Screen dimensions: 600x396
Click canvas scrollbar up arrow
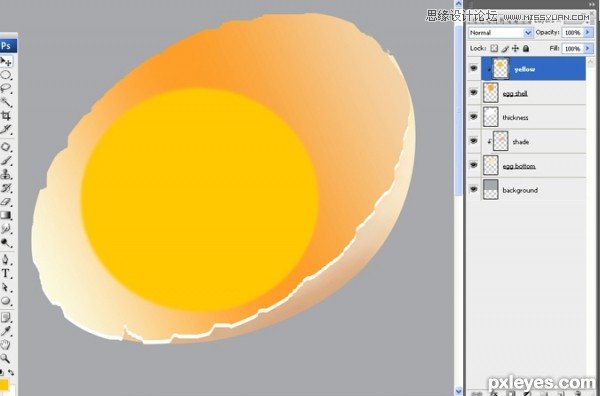click(x=459, y=4)
